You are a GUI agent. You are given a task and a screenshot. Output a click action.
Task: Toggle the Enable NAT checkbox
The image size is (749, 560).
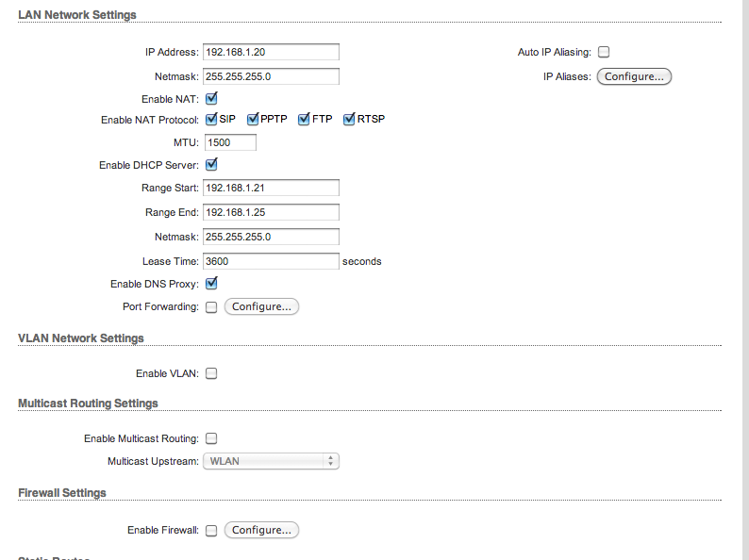[211, 98]
